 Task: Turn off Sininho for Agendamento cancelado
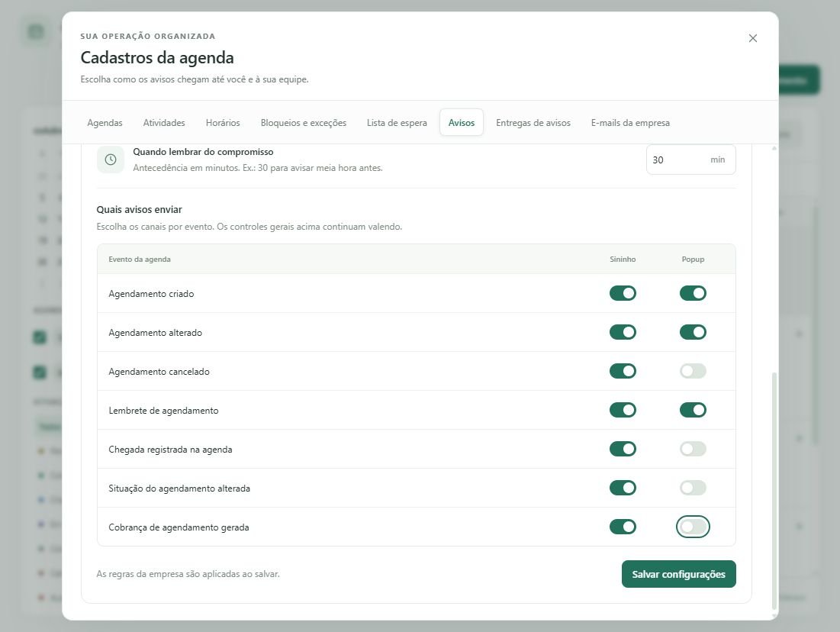[623, 371]
